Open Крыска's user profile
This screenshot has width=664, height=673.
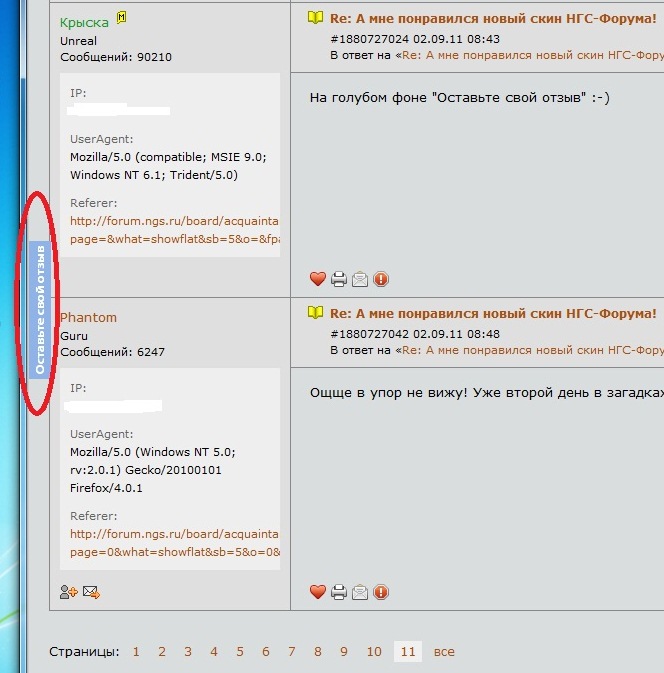tap(84, 23)
